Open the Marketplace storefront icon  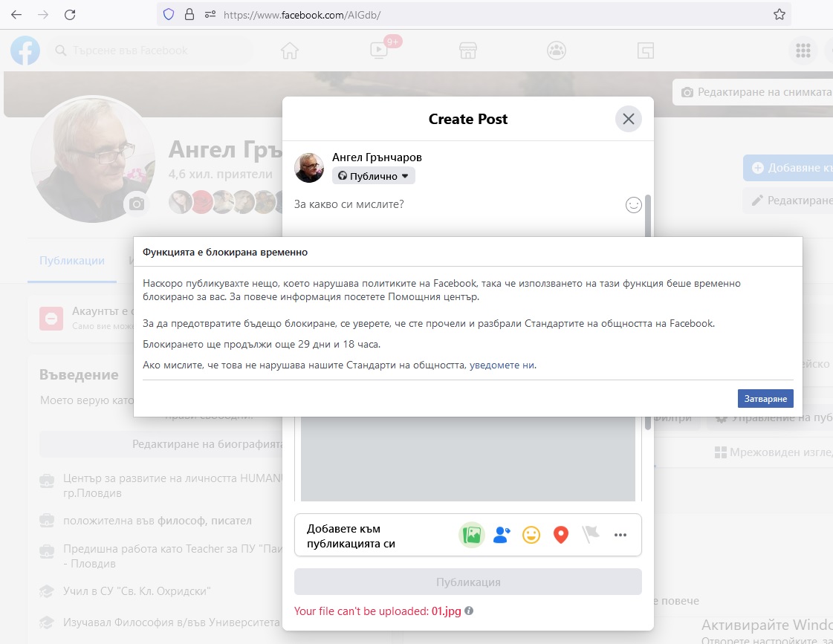point(467,51)
